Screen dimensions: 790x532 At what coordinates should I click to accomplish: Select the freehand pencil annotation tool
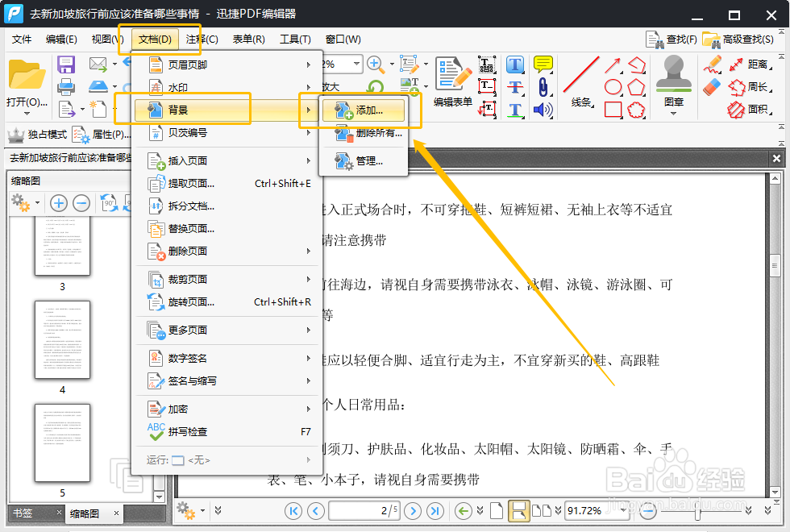pos(713,64)
